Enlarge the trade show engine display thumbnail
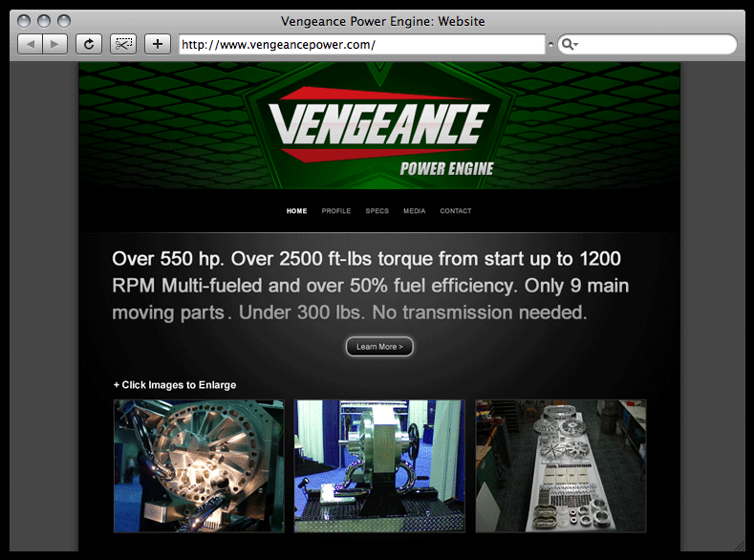 [x=379, y=465]
